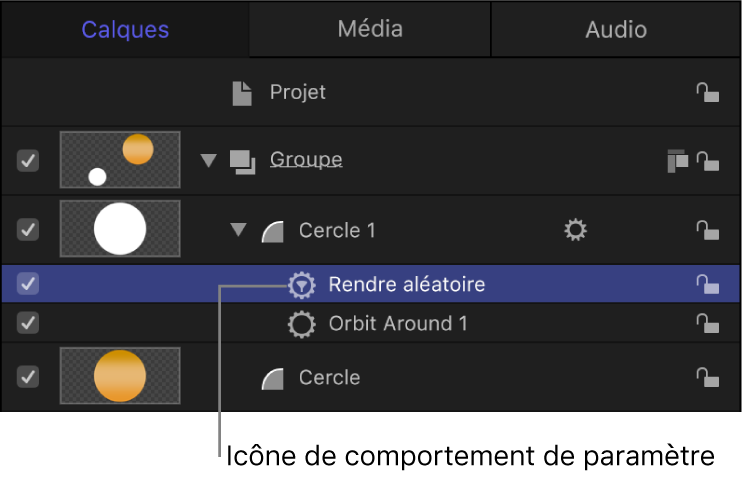This screenshot has width=742, height=479.
Task: Select the Orbit Around 1 behavior name
Action: [397, 324]
